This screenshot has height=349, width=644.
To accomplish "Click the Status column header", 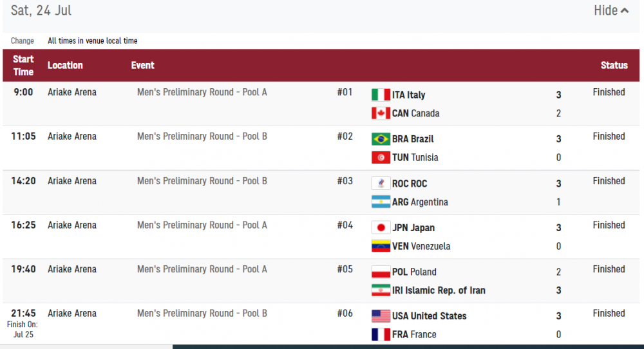I will click(614, 65).
